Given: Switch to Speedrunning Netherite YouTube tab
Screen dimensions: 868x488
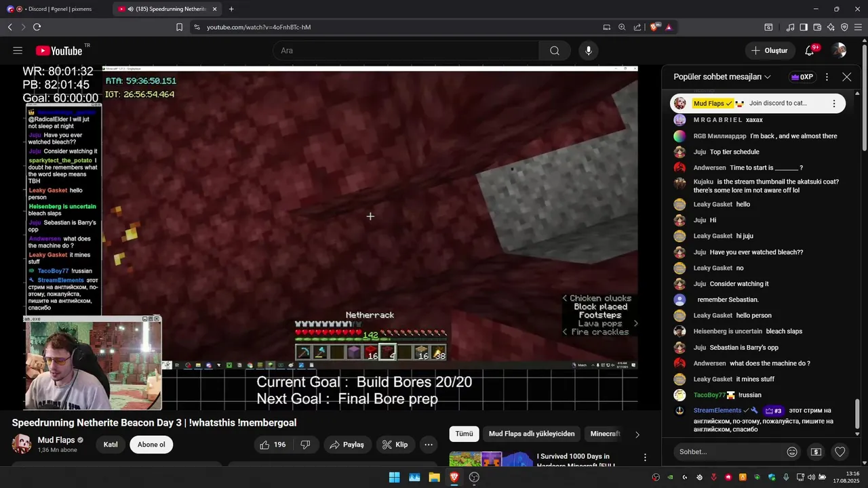Looking at the screenshot, I should (167, 9).
